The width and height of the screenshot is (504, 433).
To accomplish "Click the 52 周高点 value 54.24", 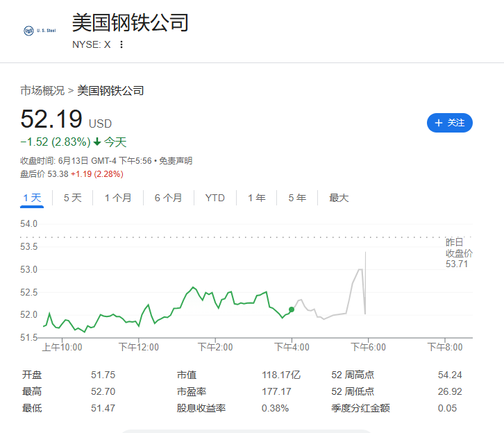I will pyautogui.click(x=450, y=375).
